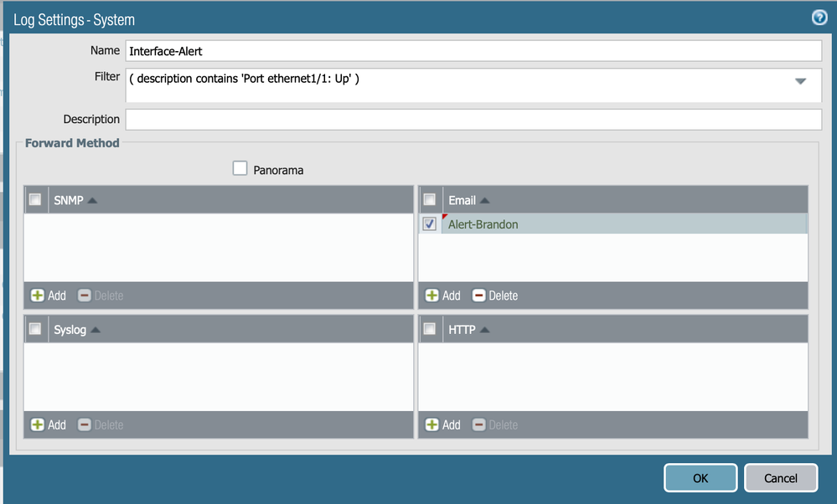Cancel the Log Settings dialog
The width and height of the screenshot is (837, 504).
click(780, 478)
